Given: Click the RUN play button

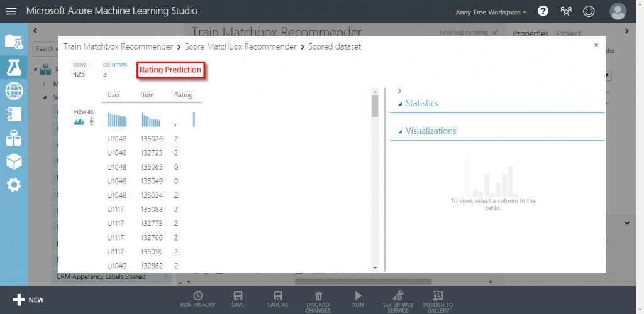Looking at the screenshot, I should pyautogui.click(x=358, y=300).
